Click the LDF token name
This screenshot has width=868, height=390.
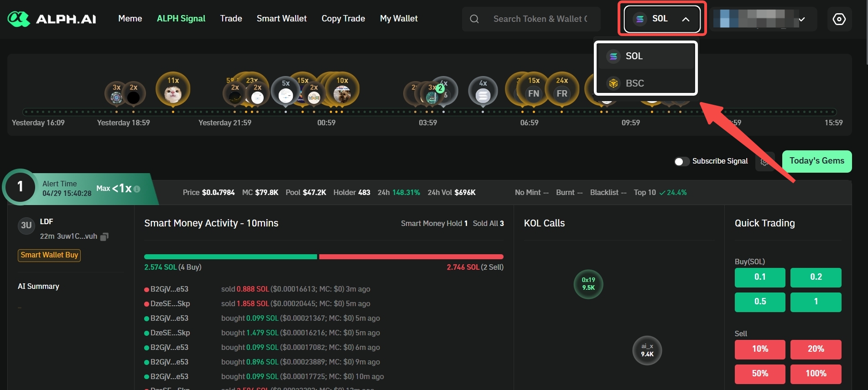[x=47, y=222]
